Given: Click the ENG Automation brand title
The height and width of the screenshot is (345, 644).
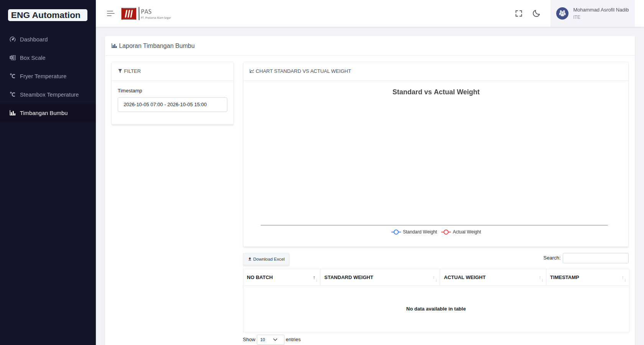Looking at the screenshot, I should (48, 15).
